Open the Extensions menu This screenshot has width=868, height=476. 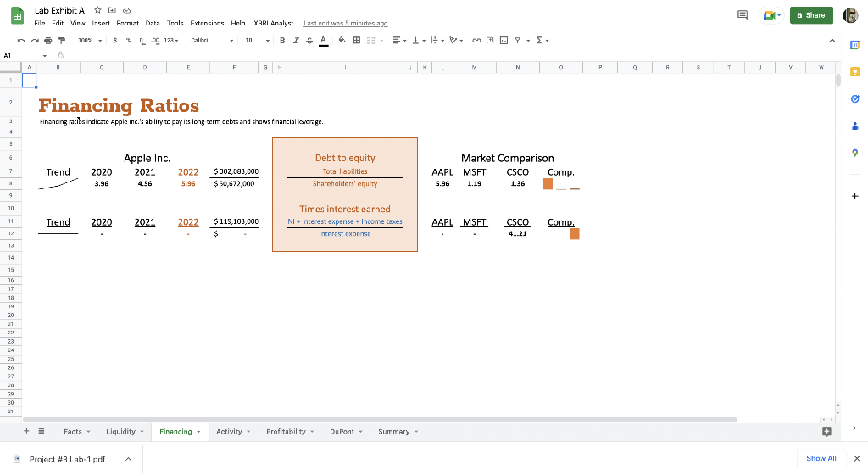[207, 23]
